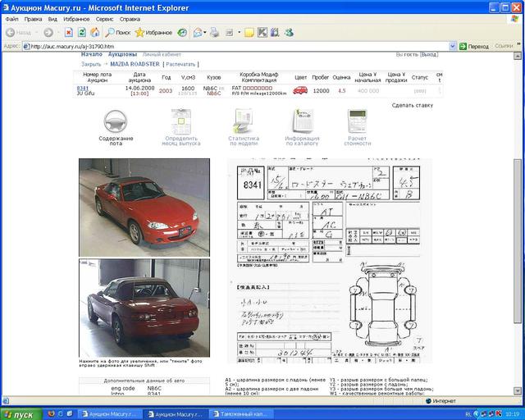Click the browser Home toolbar icon
Viewport: 525px width, 420px height.
pos(95,33)
